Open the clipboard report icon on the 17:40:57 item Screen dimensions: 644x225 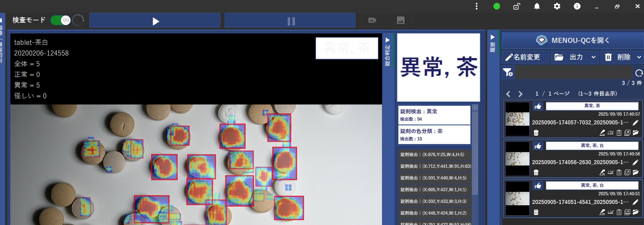pos(619,133)
